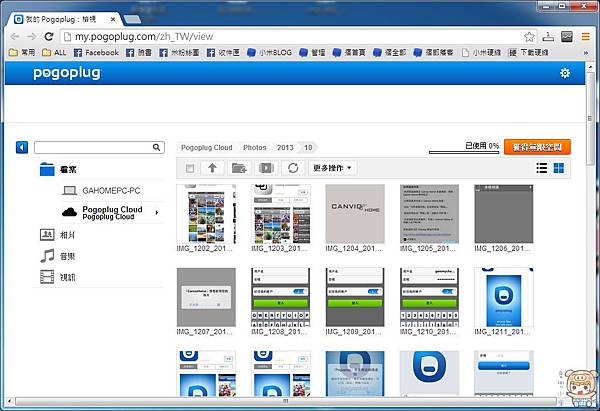Click the dark image extension icon beside menu
The height and width of the screenshot is (411, 600).
567,37
